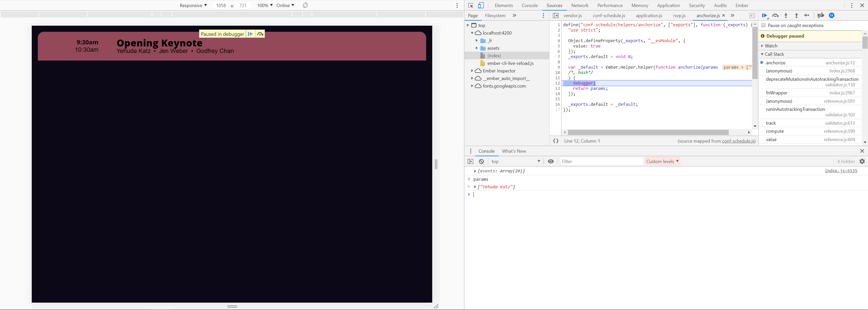This screenshot has height=310, width=868.
Task: Expand the {events: Array(29)} console object
Action: coord(475,171)
